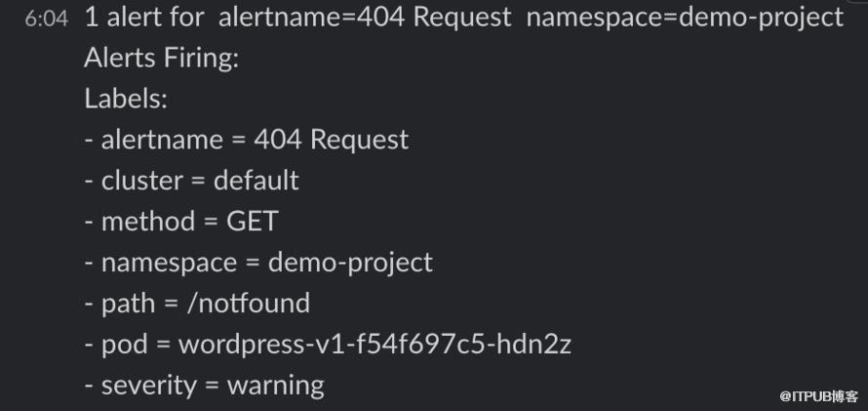Click the "Alerts Firing:" line
Image resolution: width=868 pixels, height=411 pixels.
click(162, 59)
